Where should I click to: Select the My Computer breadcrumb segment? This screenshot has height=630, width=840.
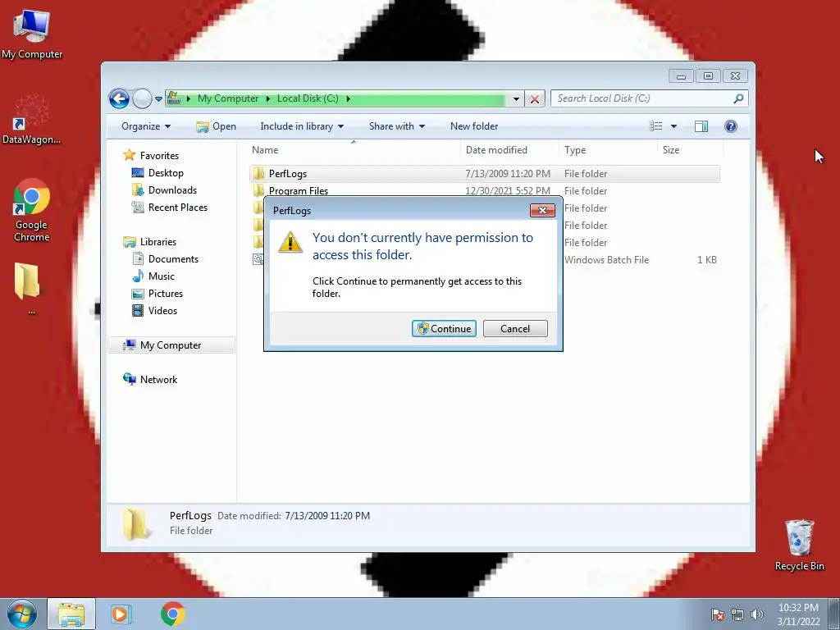click(228, 98)
